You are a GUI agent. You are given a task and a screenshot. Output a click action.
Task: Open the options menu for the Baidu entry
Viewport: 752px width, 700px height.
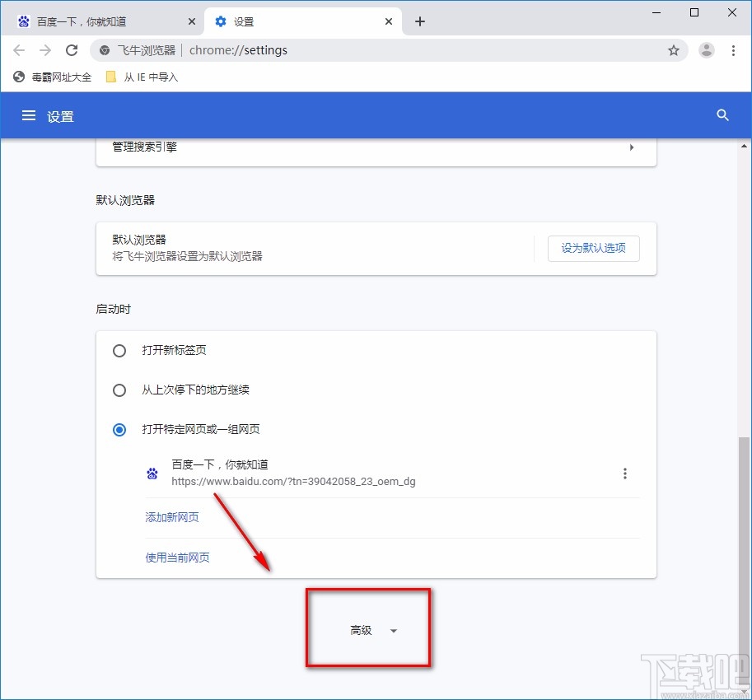(625, 473)
